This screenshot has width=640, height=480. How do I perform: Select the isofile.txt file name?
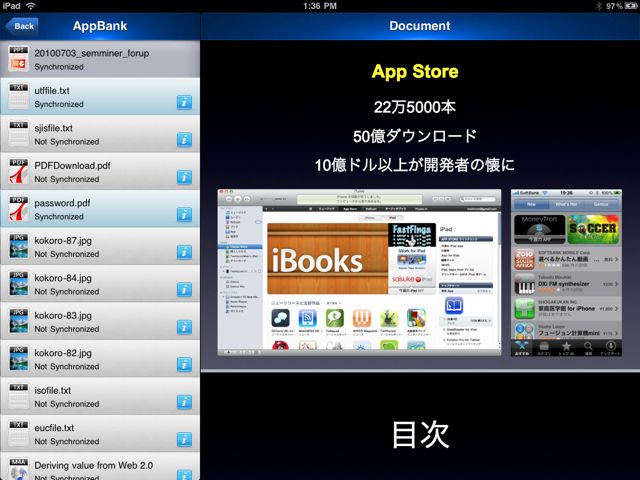pos(53,390)
